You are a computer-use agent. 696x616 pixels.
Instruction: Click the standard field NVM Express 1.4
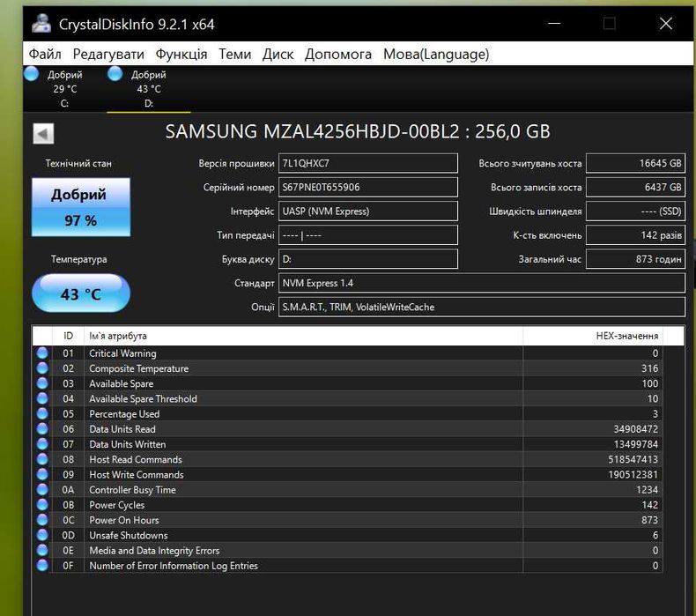(482, 283)
